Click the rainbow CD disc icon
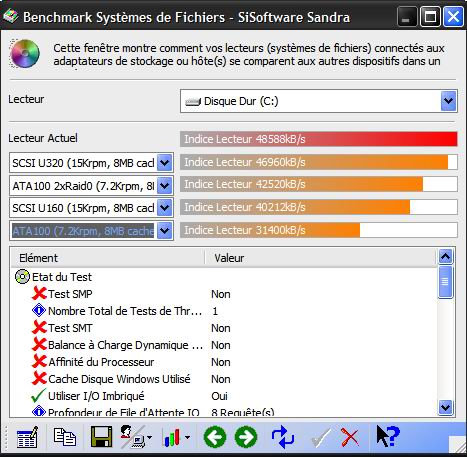Viewport: 467px width, 457px height. pos(25,53)
